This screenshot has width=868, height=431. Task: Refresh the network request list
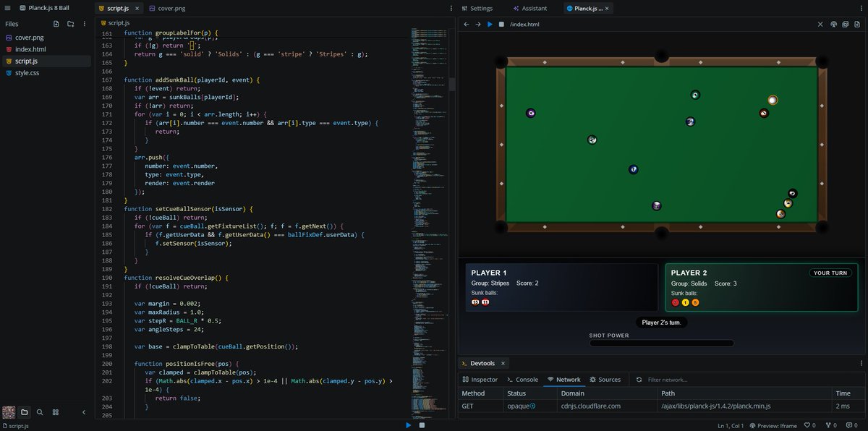(x=639, y=380)
